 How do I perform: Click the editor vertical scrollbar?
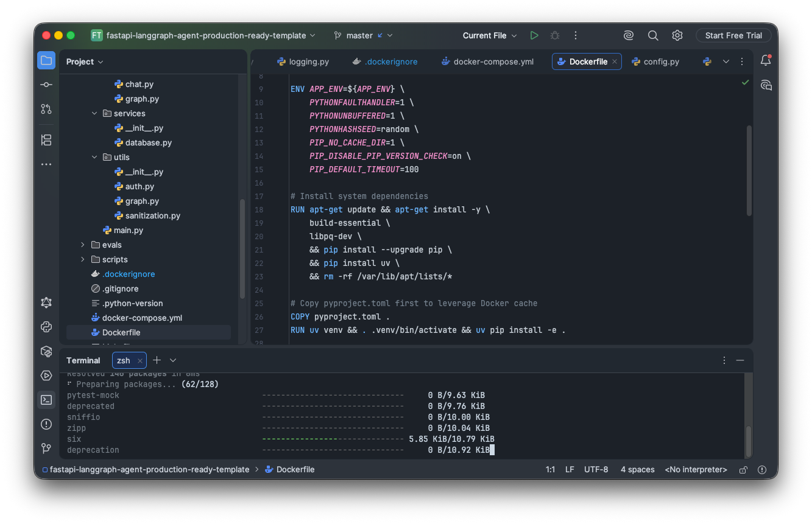[x=749, y=170]
